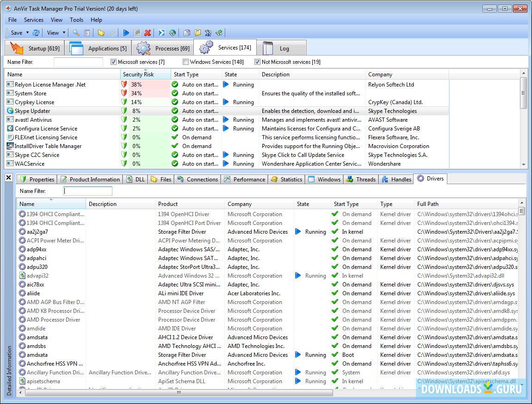Click the drivers Name Filter input field

tap(87, 191)
